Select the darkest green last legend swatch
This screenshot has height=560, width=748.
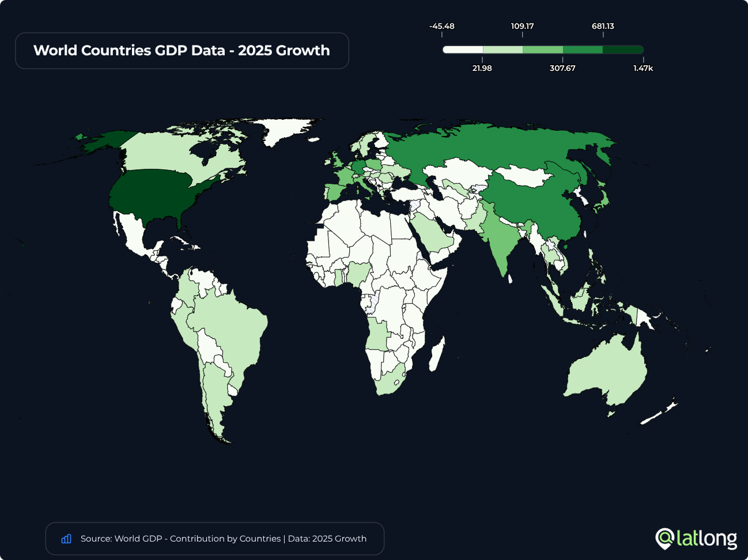623,50
